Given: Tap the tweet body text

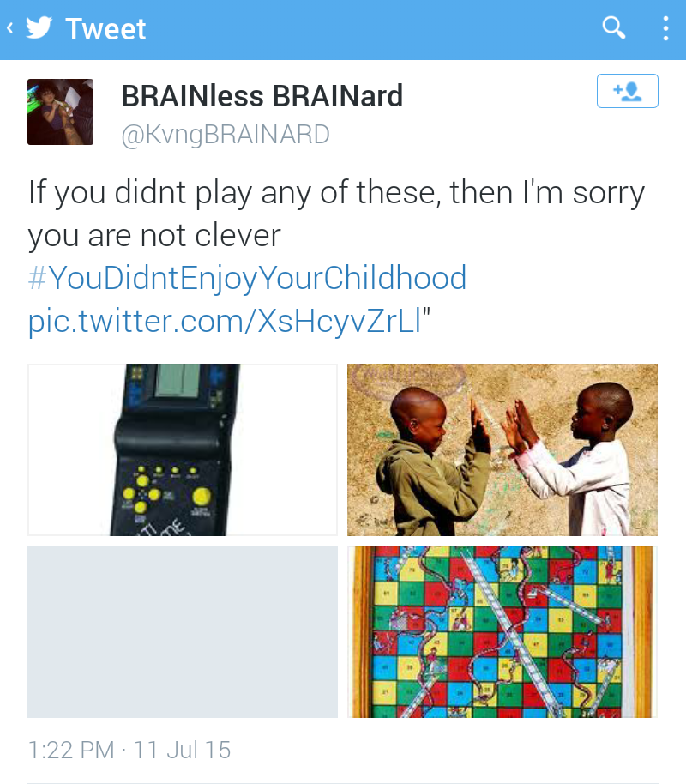Looking at the screenshot, I should [x=336, y=214].
